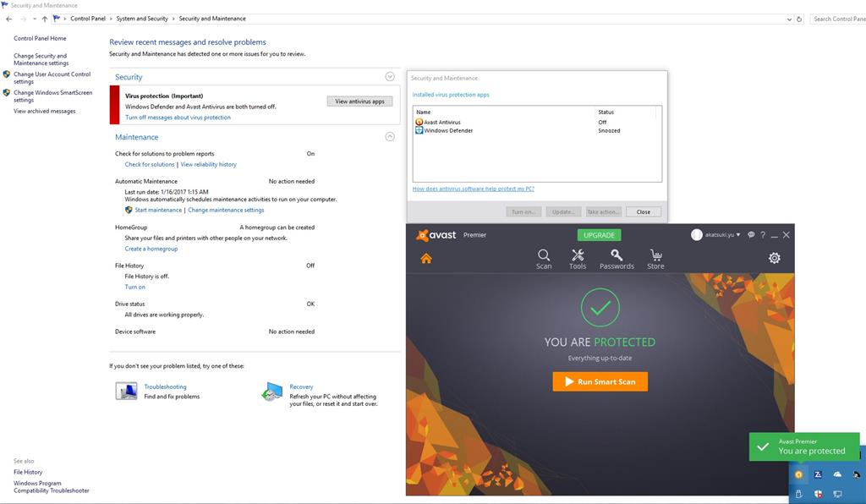Click the akatsuki.yu profile avatar in Avast
The width and height of the screenshot is (866, 504).
pos(697,234)
